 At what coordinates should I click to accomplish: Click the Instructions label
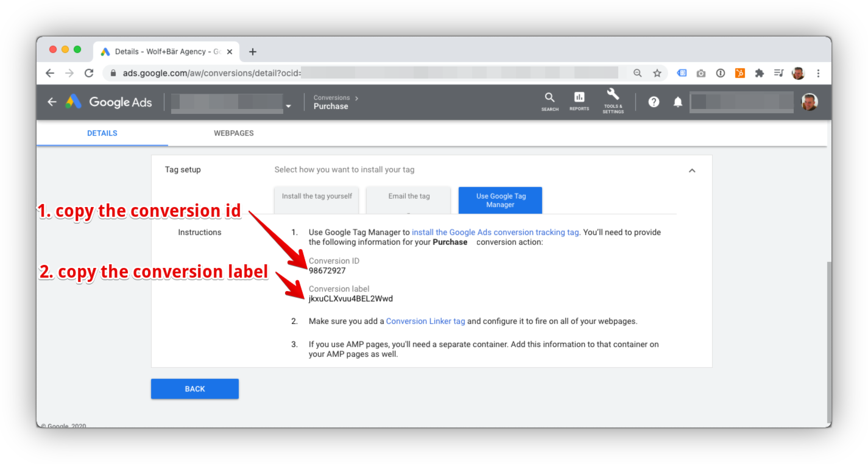tap(200, 232)
